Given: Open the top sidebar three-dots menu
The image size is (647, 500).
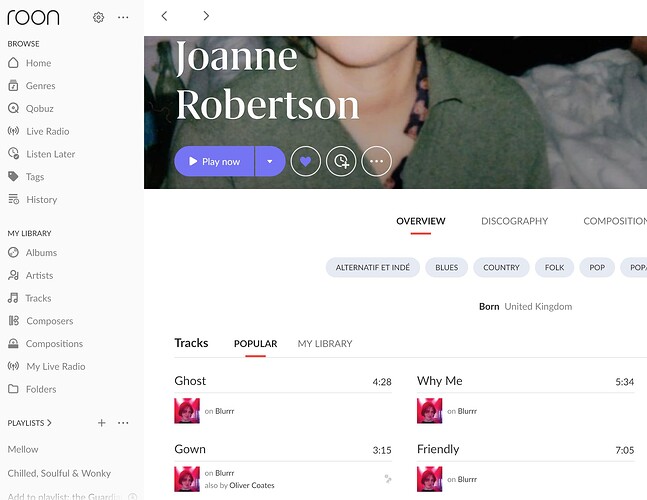Looking at the screenshot, I should coord(123,17).
